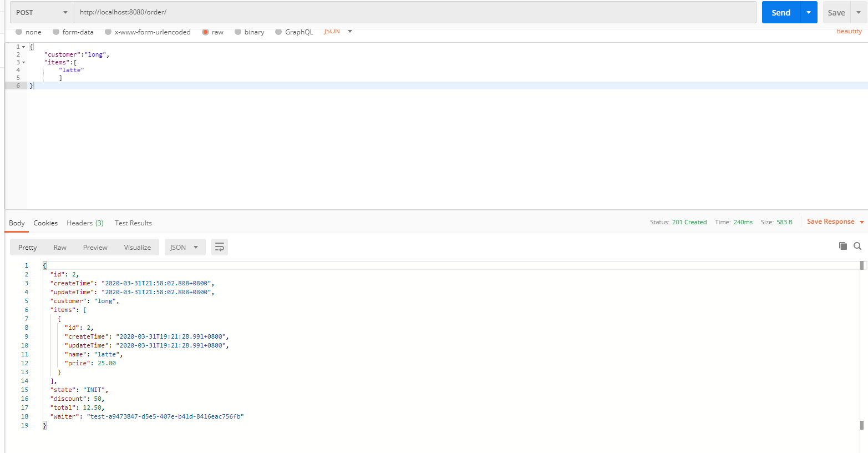868x453 pixels.
Task: Copy the response body to the clipboard
Action: tap(843, 246)
